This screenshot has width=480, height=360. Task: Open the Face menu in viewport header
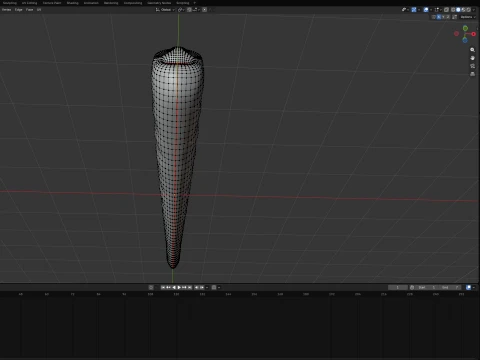tap(30, 10)
